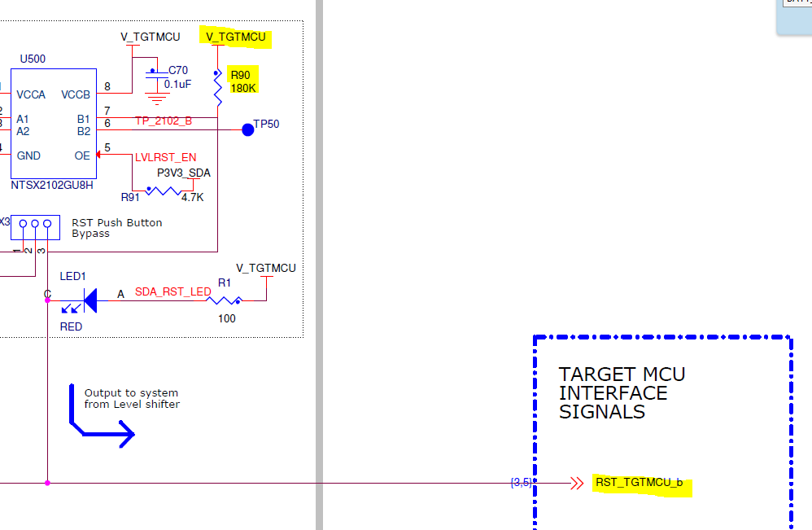
Task: Select the magenta junction dot on reset line
Action: click(x=47, y=484)
